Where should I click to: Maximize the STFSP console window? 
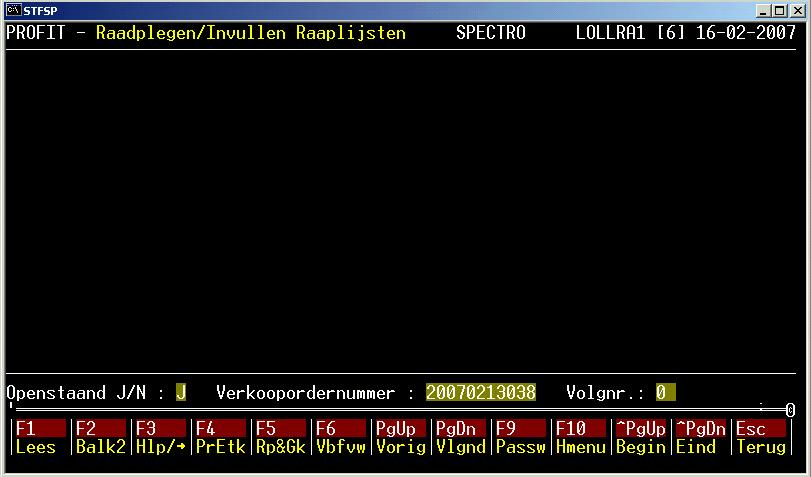click(779, 10)
